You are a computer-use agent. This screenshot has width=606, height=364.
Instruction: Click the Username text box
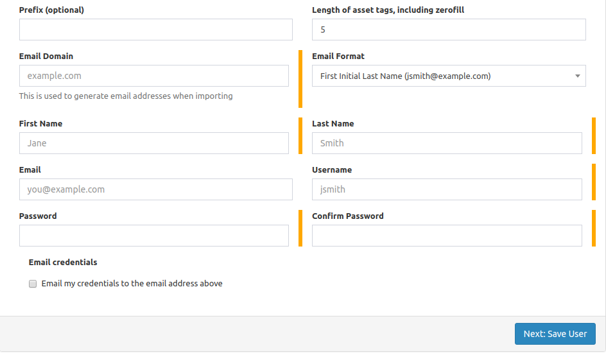click(447, 189)
